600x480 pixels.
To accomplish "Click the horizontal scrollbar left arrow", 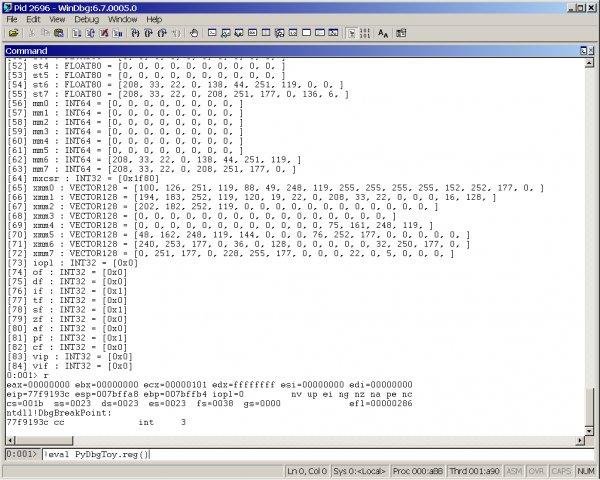I will coord(11,441).
